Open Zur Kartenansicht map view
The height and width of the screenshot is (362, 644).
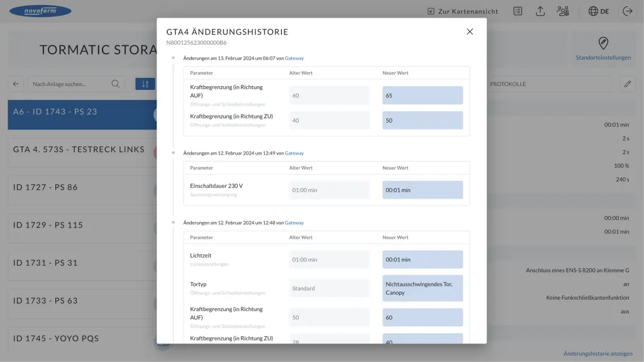click(x=462, y=11)
